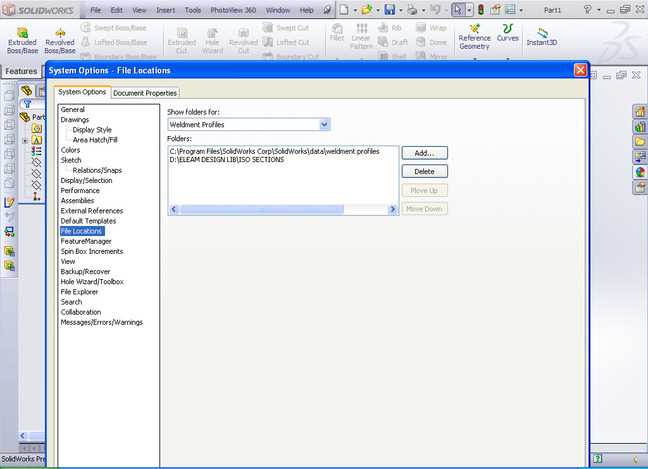The height and width of the screenshot is (469, 648).
Task: Click the Add... button
Action: tap(424, 153)
